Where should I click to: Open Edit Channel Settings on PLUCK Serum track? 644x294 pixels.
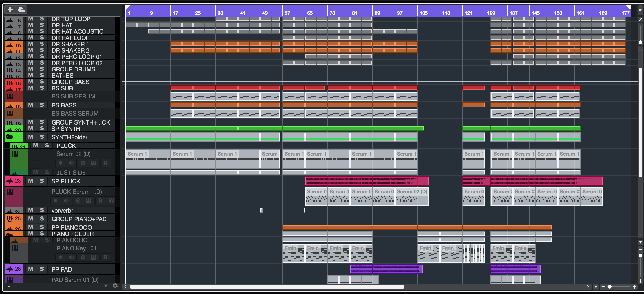tap(78, 201)
